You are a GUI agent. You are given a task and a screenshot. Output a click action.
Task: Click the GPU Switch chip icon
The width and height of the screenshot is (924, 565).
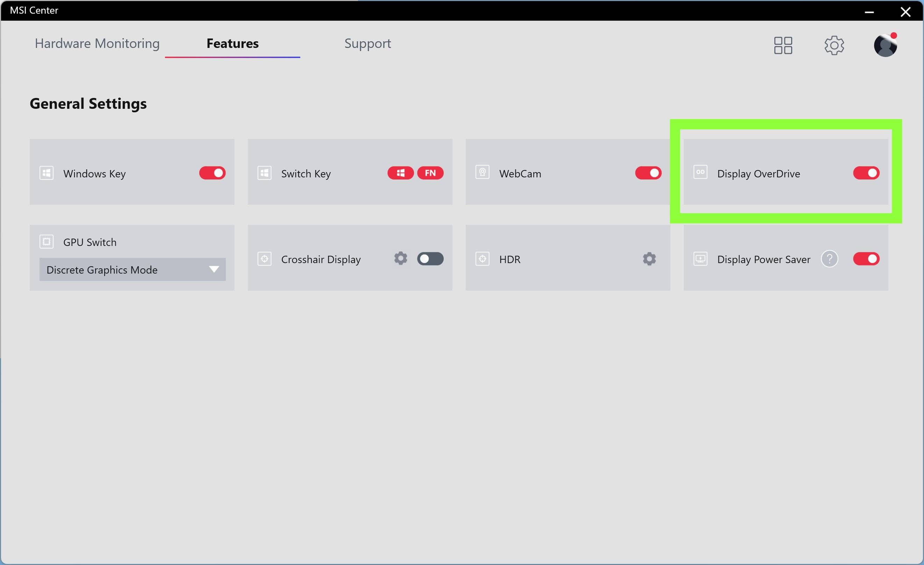coord(46,242)
